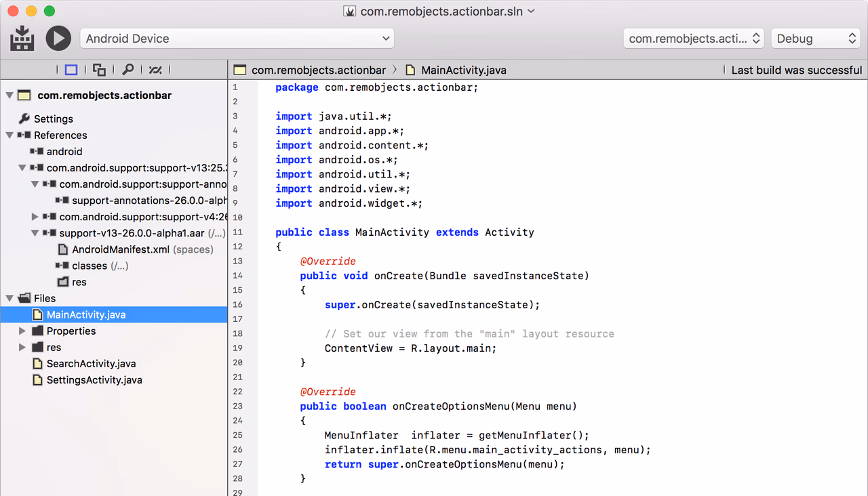This screenshot has height=496, width=868.
Task: Click the classes reference icon
Action: (x=62, y=266)
